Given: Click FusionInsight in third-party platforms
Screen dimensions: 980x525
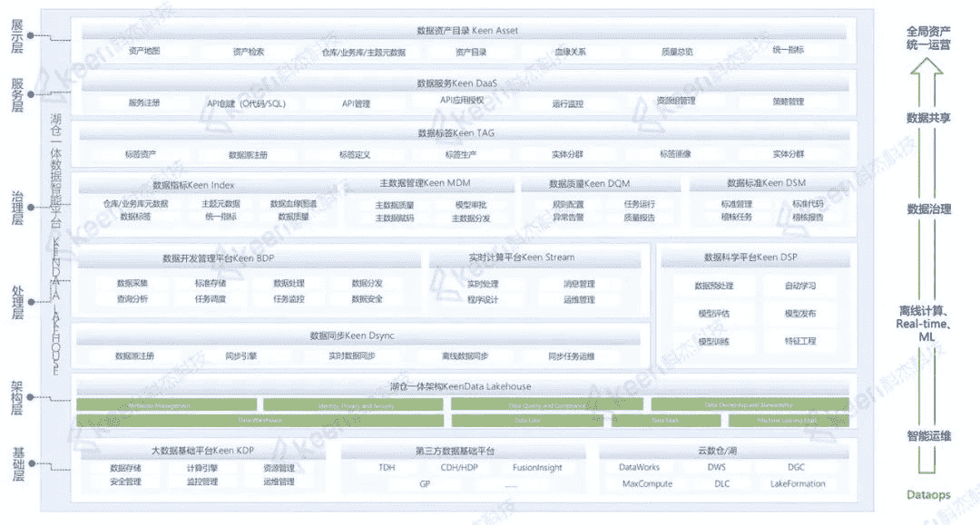Looking at the screenshot, I should (x=537, y=468).
